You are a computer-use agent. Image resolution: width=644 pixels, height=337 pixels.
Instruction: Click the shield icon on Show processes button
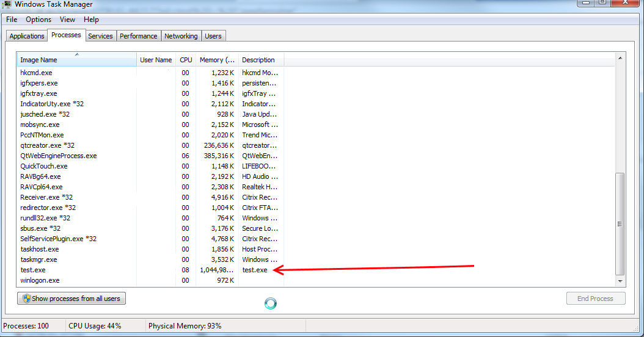27,299
